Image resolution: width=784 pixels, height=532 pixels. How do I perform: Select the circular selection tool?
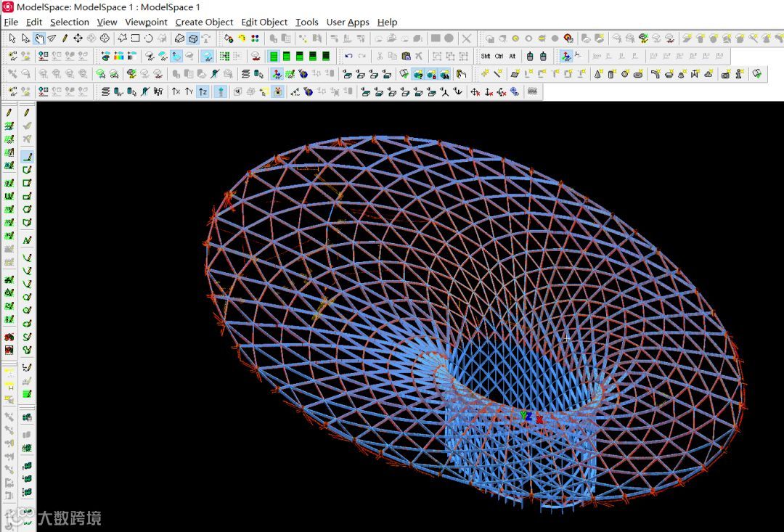pos(149,38)
